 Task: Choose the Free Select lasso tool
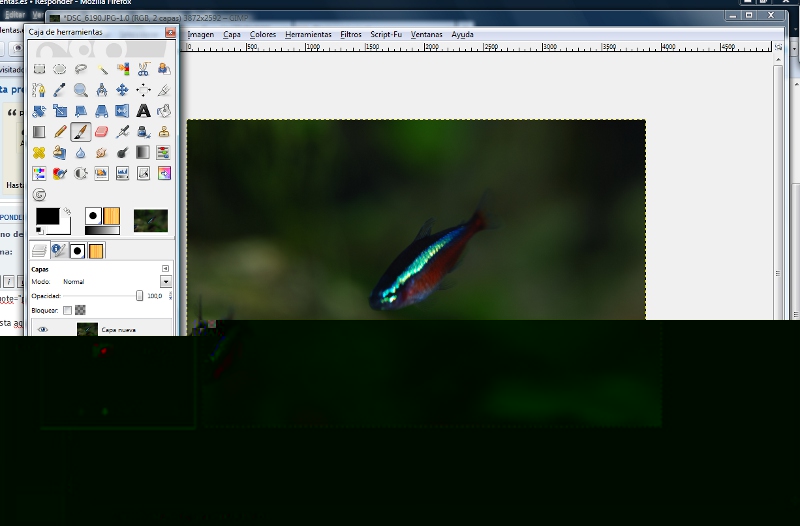81,69
